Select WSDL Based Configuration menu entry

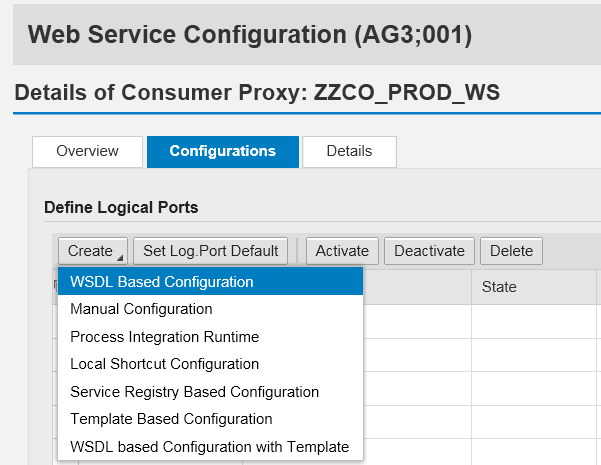pos(210,282)
